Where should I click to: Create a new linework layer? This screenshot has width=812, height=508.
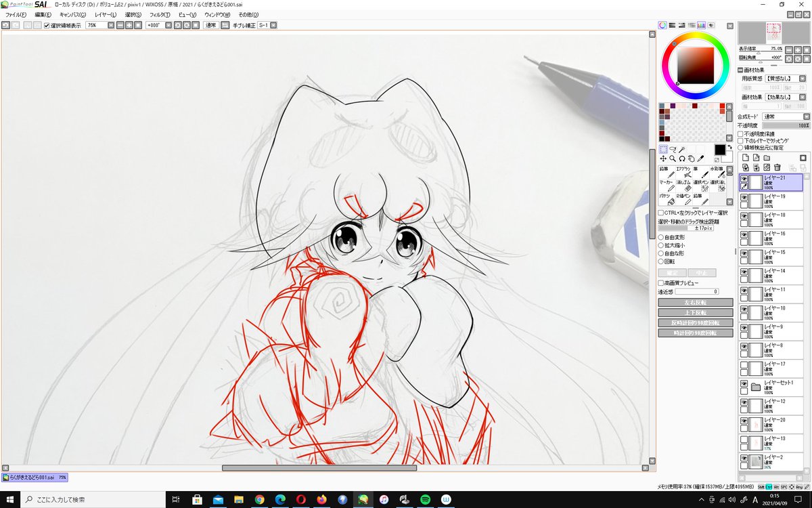tap(756, 158)
